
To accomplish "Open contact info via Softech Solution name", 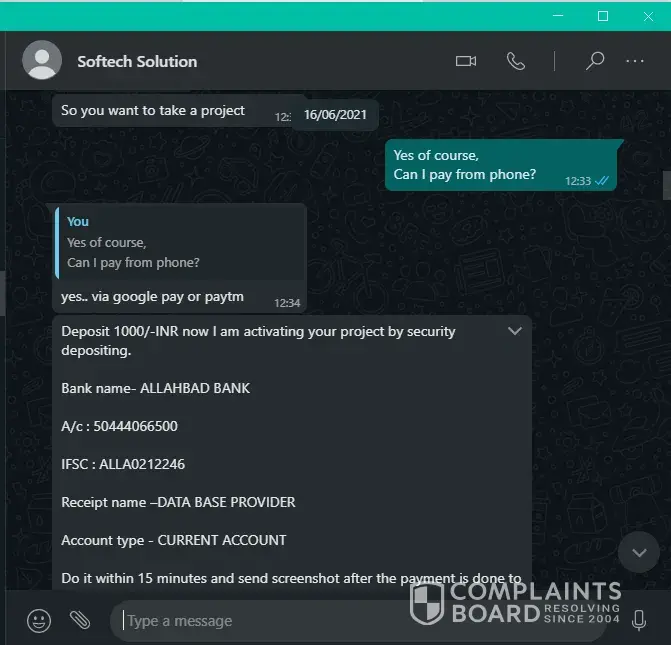I will 137,62.
